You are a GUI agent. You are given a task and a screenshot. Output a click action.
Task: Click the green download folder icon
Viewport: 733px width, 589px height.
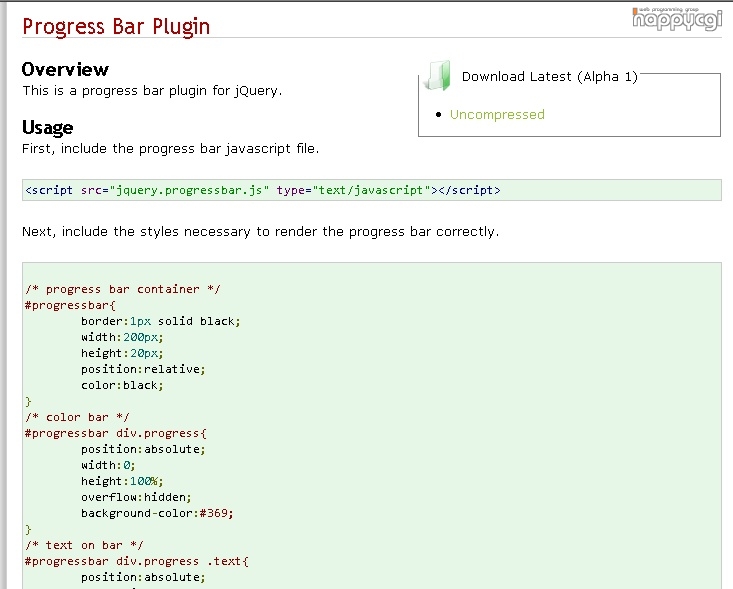coord(438,75)
